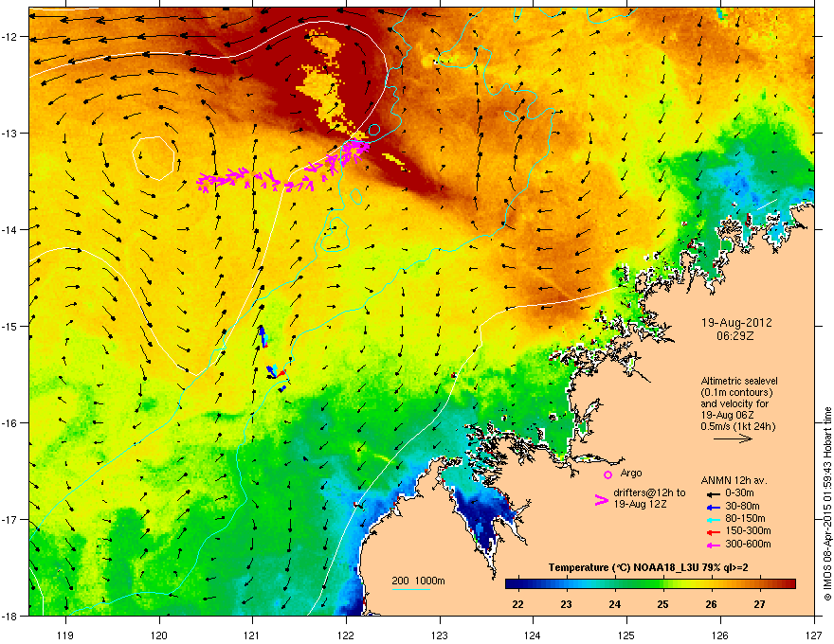The width and height of the screenshot is (834, 644).
Task: Click the 'and velocity for' text
Action: point(734,403)
